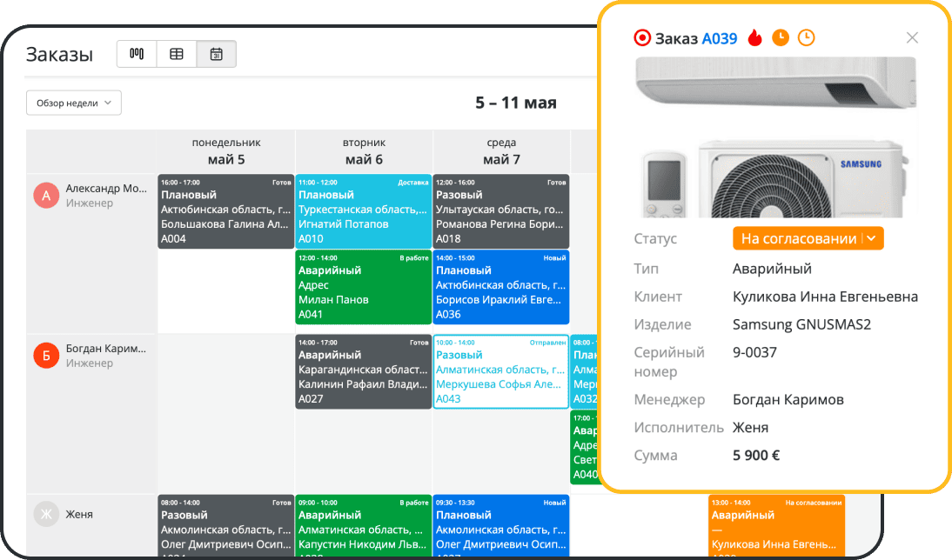Image resolution: width=952 pixels, height=560 pixels.
Task: Click the filled orange clock icon
Action: pos(781,37)
